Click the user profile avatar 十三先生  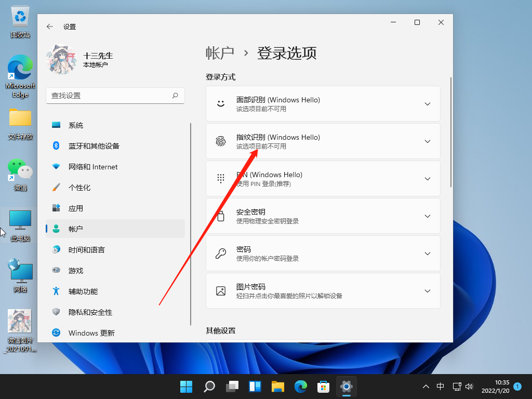pyautogui.click(x=61, y=59)
